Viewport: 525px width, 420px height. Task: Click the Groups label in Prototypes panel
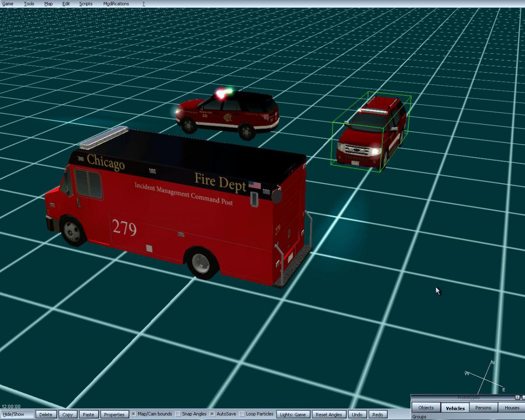coord(419,417)
